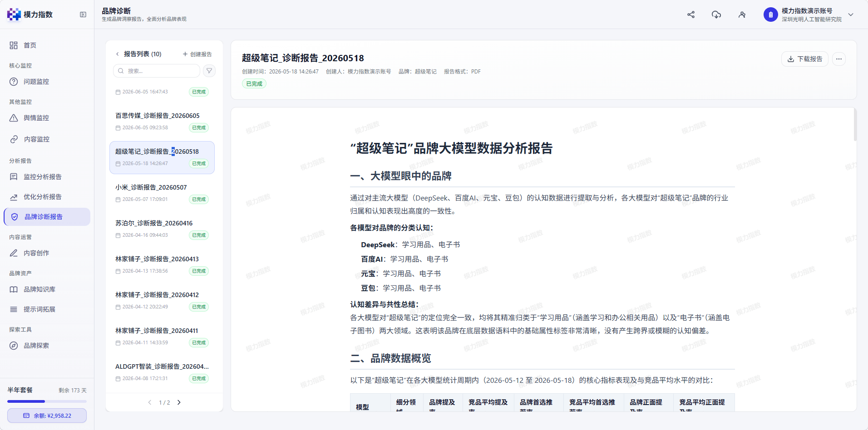
Task: Open report 林家铺子_诊断报告_20260412
Action: (x=162, y=301)
